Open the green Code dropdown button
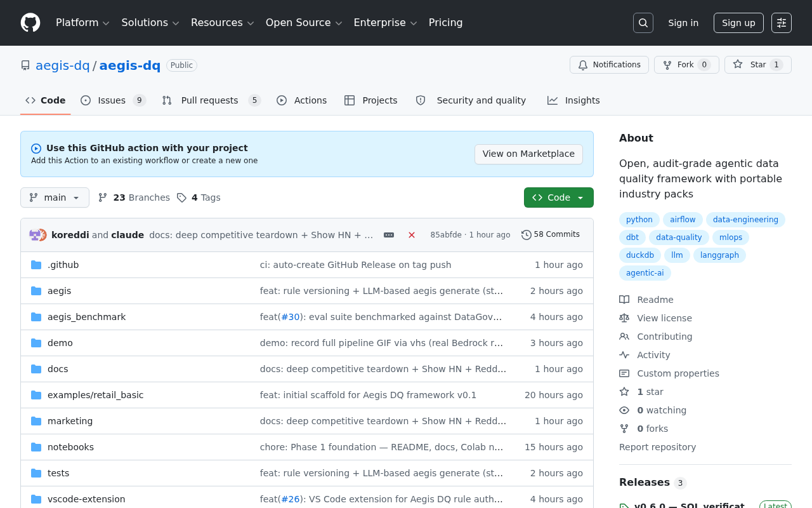The width and height of the screenshot is (812, 508). [x=559, y=197]
